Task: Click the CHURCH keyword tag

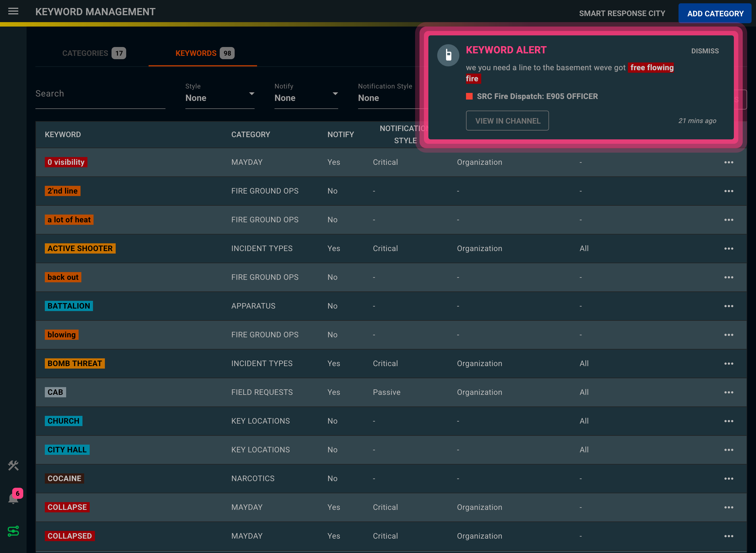Action: pyautogui.click(x=63, y=421)
